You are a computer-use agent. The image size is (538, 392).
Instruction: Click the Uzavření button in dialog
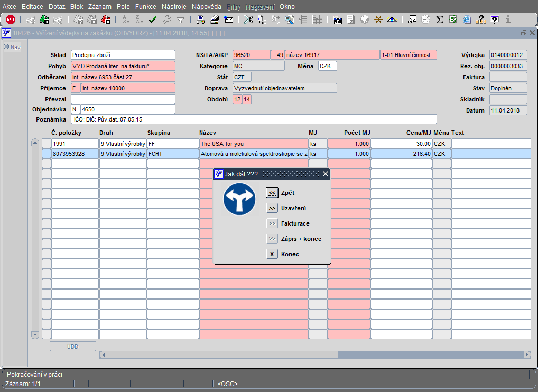pyautogui.click(x=272, y=208)
